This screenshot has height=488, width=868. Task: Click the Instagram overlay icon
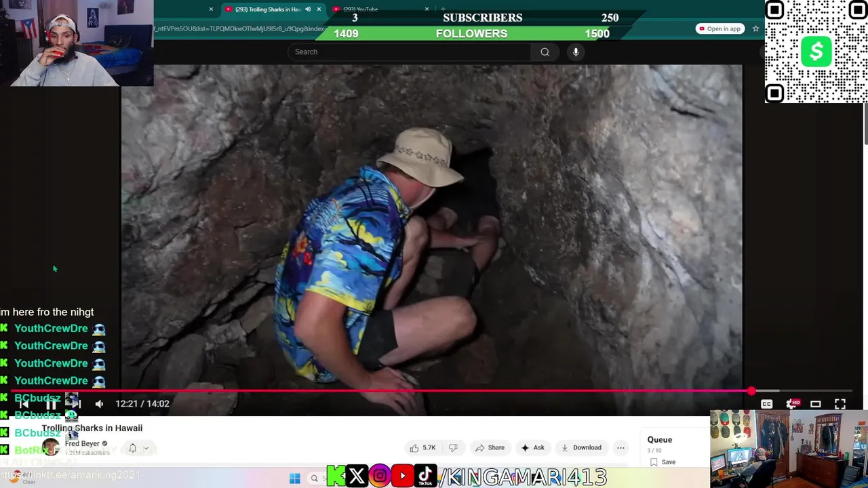(380, 476)
